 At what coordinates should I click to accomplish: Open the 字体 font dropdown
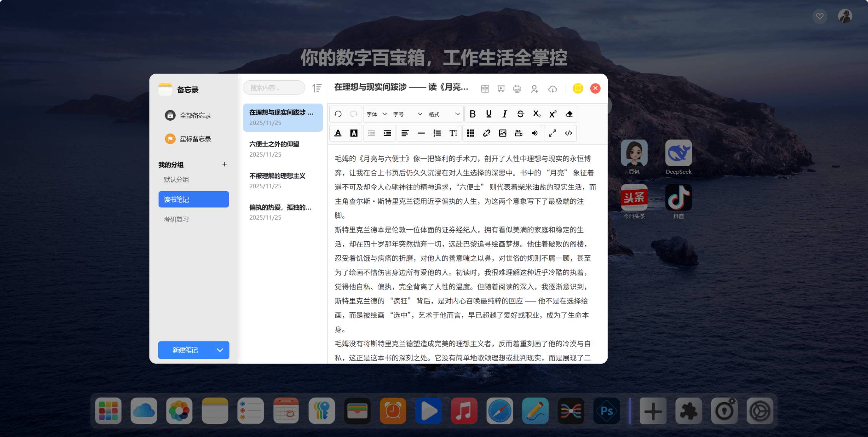pos(376,114)
